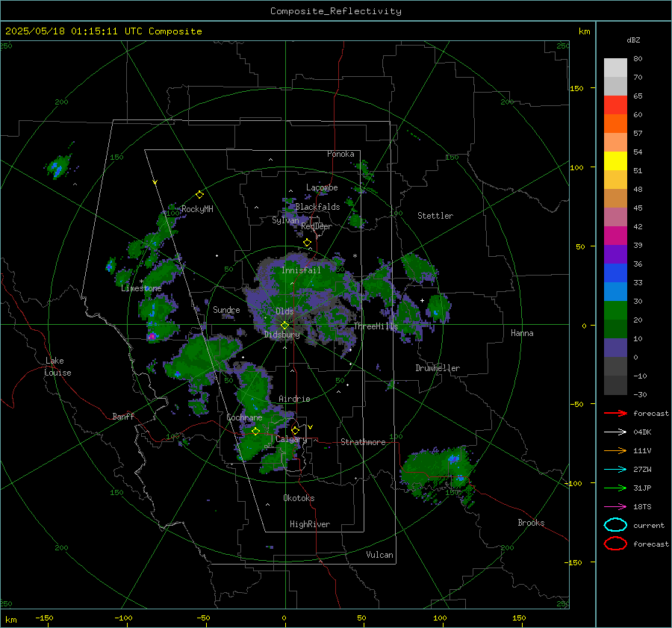
Task: Click the magenta 18TS arrow legend icon
Action: point(615,507)
